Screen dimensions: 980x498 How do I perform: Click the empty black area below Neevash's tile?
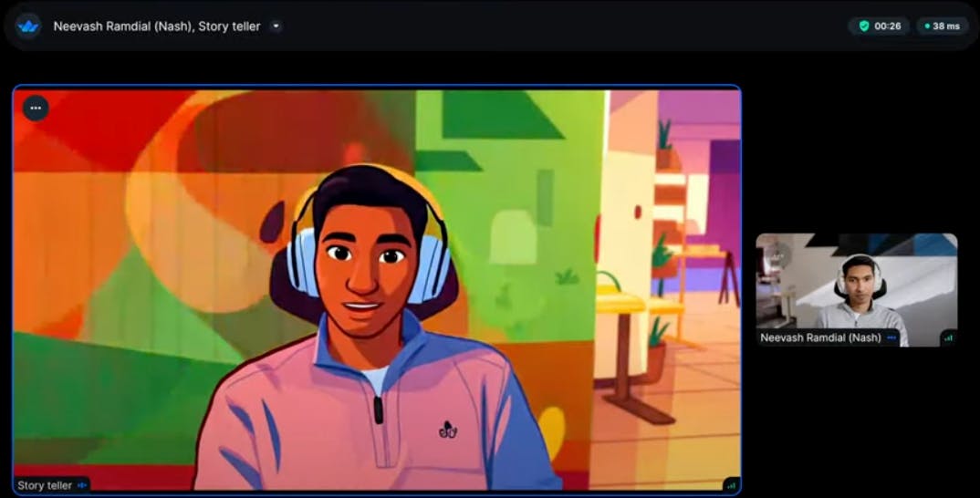(858, 420)
